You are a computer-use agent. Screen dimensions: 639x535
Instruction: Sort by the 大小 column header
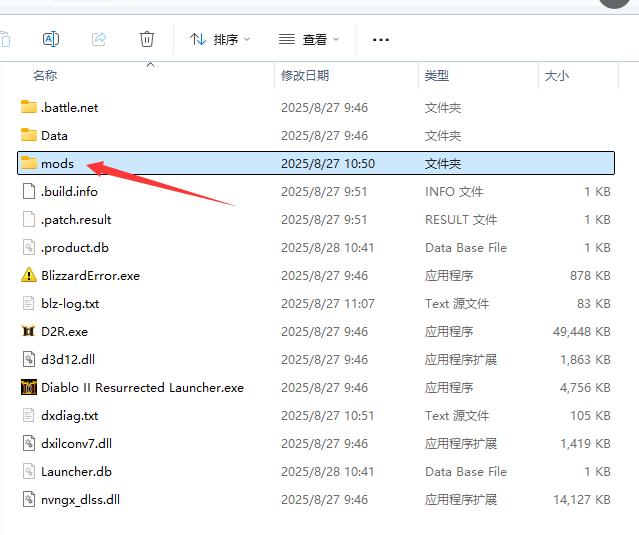557,76
